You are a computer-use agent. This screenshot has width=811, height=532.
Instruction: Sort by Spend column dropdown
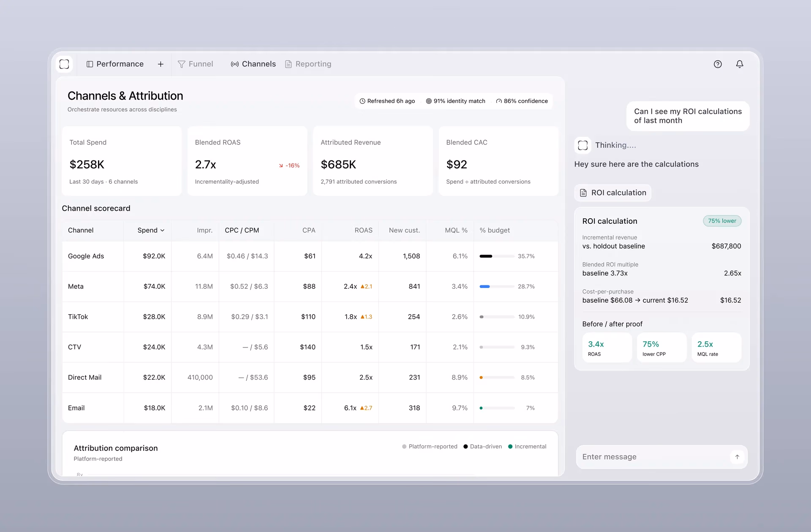[x=151, y=231]
